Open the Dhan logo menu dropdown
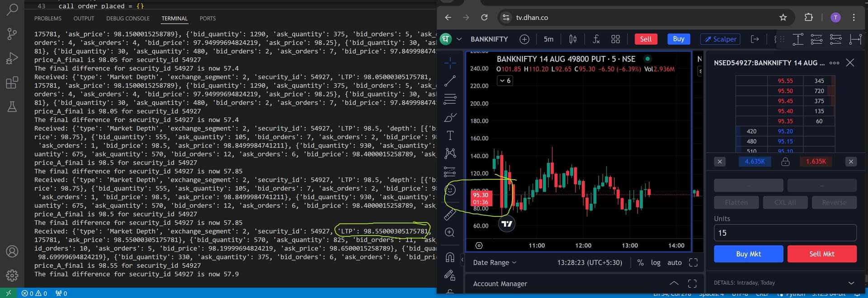The height and width of the screenshot is (298, 868). [451, 39]
